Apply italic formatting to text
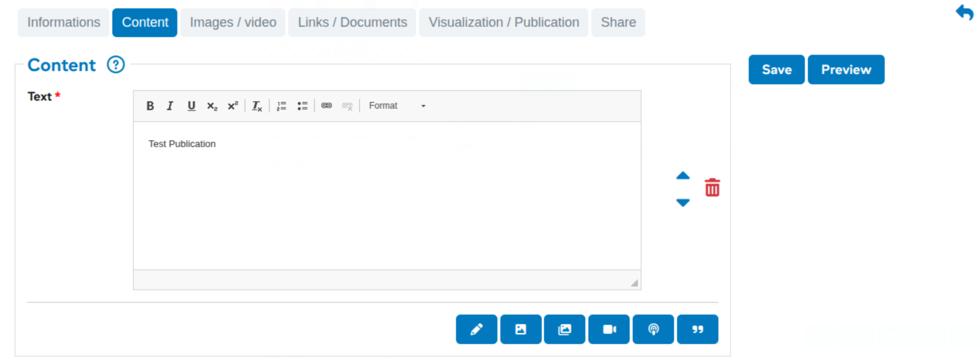 (x=170, y=106)
